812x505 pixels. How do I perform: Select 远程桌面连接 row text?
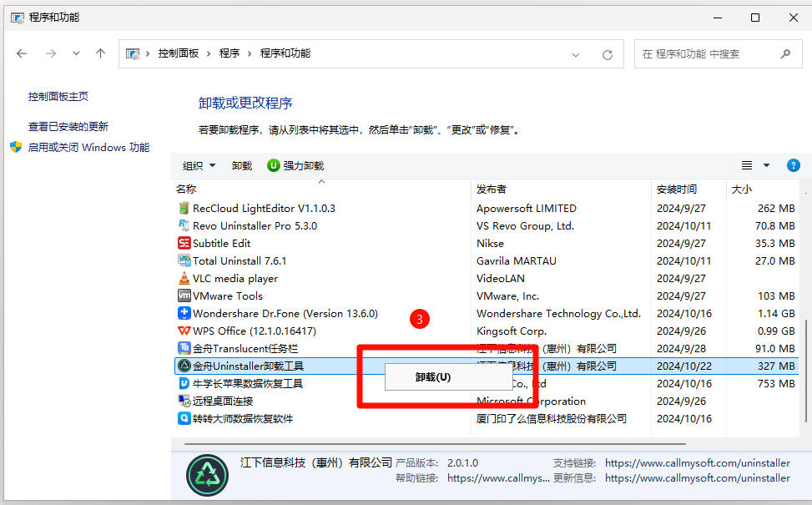pyautogui.click(x=223, y=401)
